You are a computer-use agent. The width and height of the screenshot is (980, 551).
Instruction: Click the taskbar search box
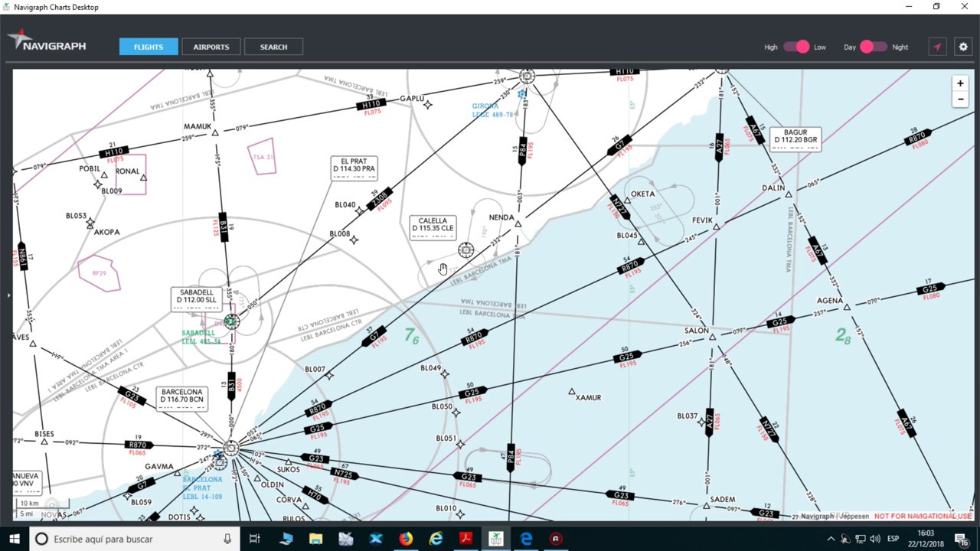[134, 539]
